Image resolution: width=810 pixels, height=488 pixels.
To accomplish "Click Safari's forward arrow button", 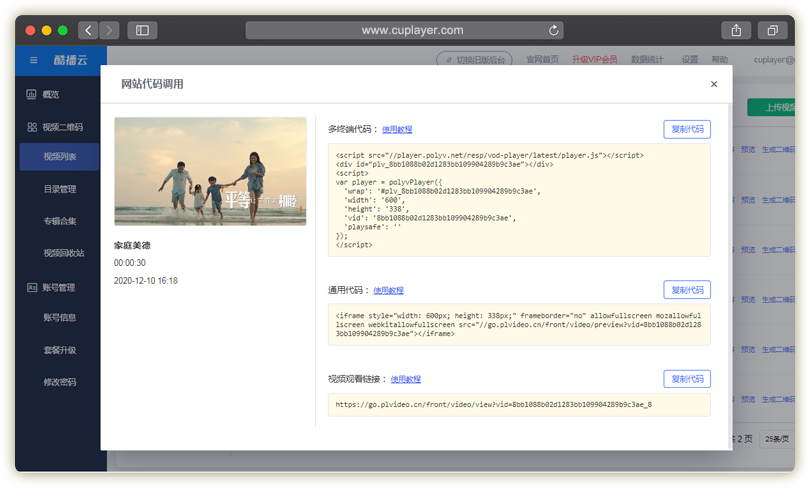I will pos(109,30).
